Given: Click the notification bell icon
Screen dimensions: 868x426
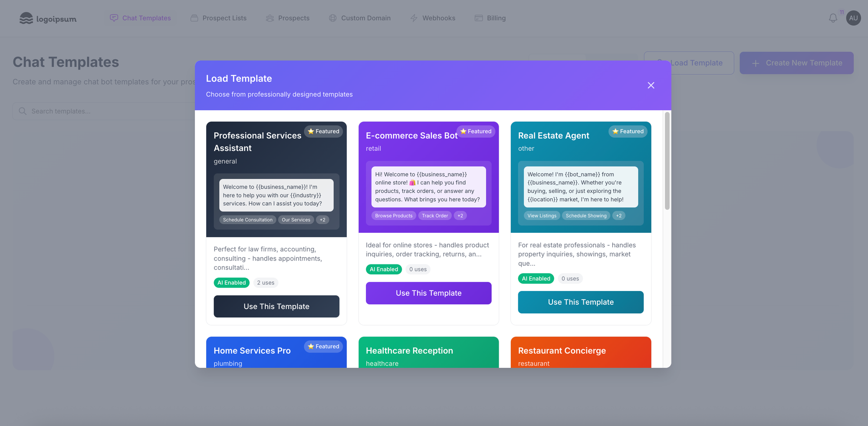Looking at the screenshot, I should (x=832, y=18).
